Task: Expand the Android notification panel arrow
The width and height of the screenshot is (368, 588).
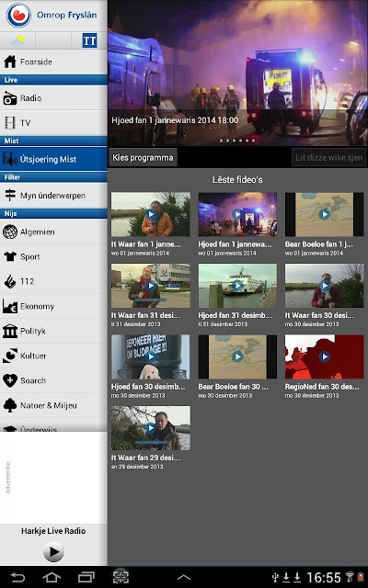Action: (x=184, y=577)
